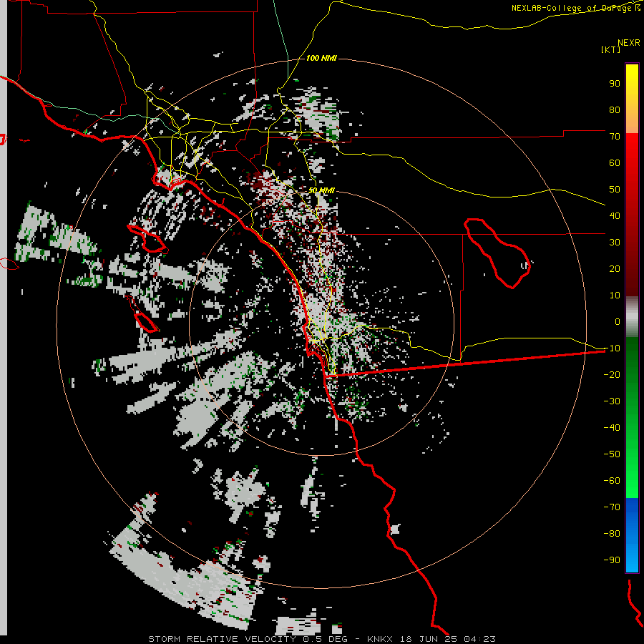Click the 80 value on the velocity scale
This screenshot has height=644, width=644.
pyautogui.click(x=615, y=110)
